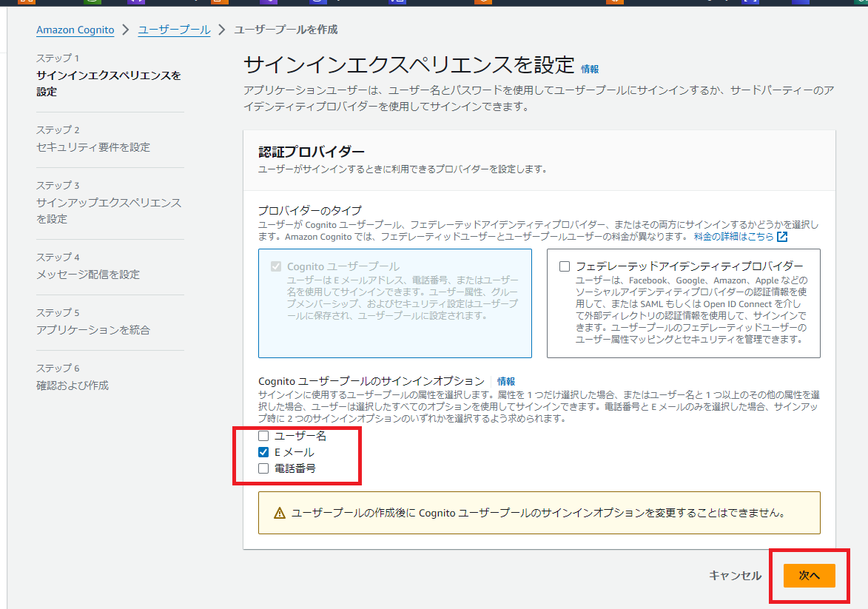Toggle the Cognito ユーザープール provider checkbox
Screen dimensions: 868x609
click(x=276, y=266)
